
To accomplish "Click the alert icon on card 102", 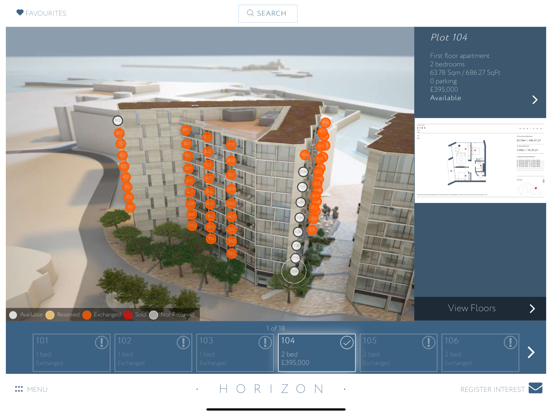I will (183, 342).
